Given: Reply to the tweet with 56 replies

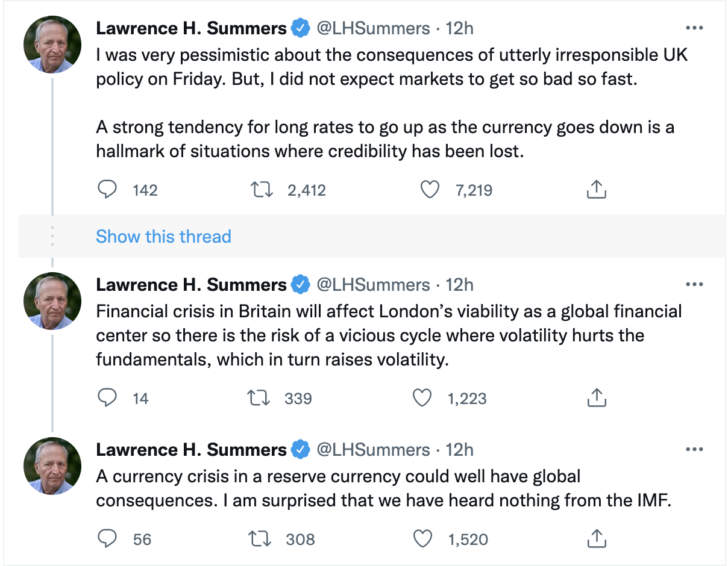Looking at the screenshot, I should [x=107, y=539].
